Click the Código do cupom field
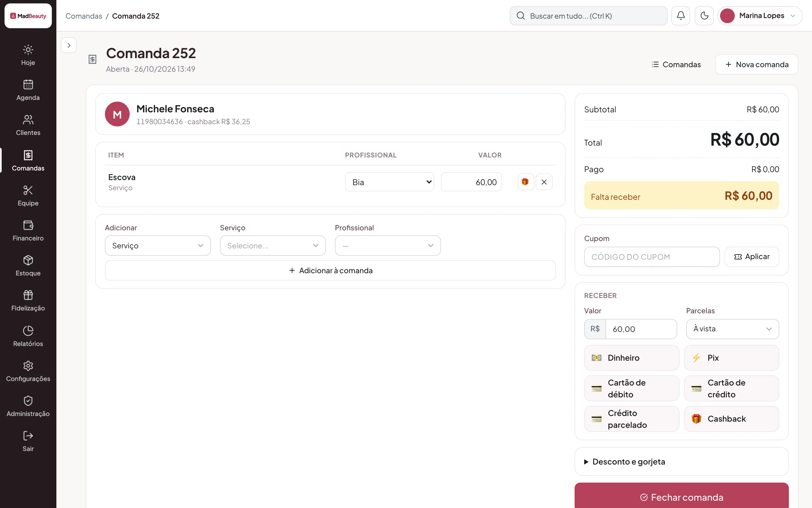The width and height of the screenshot is (812, 508). [652, 257]
